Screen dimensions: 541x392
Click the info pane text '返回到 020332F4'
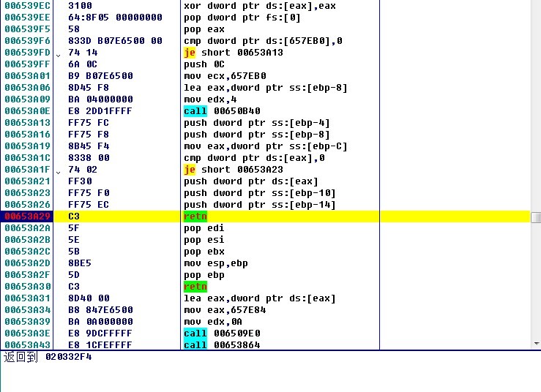tap(48, 357)
